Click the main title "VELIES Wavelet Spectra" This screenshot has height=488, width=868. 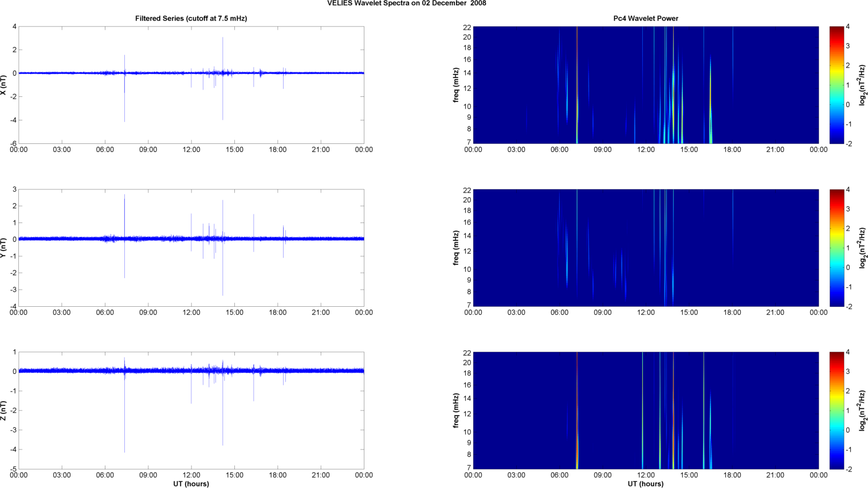406,3
